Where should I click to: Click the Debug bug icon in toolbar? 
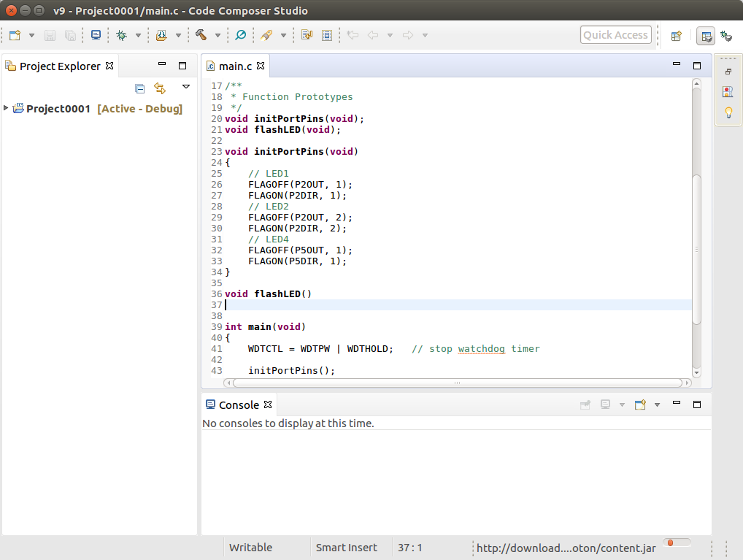121,35
